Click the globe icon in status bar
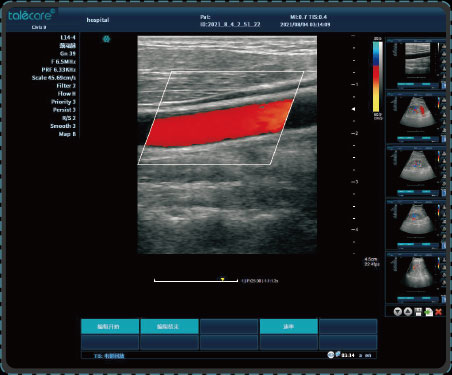 pyautogui.click(x=330, y=355)
